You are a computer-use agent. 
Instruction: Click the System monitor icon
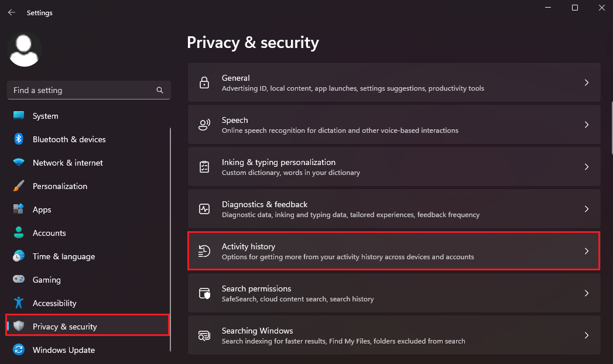18,116
